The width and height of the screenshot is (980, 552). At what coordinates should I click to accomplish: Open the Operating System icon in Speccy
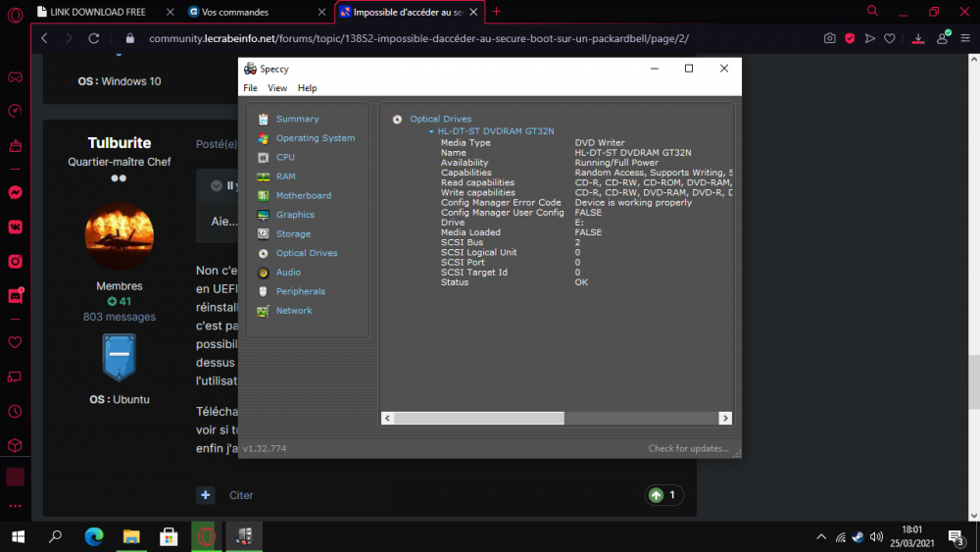pyautogui.click(x=263, y=138)
